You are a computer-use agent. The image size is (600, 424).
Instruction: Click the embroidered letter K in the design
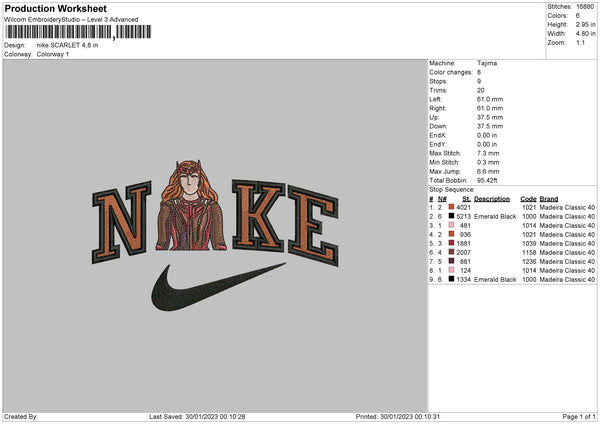[259, 215]
